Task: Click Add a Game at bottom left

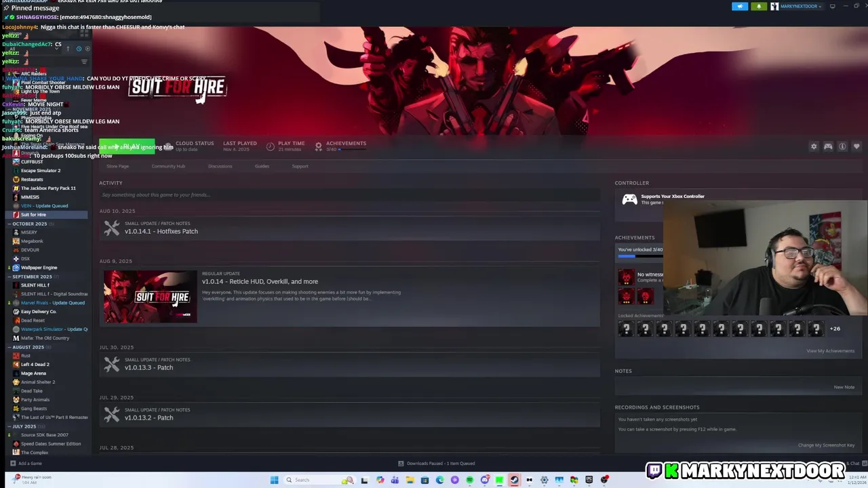Action: pos(26,464)
